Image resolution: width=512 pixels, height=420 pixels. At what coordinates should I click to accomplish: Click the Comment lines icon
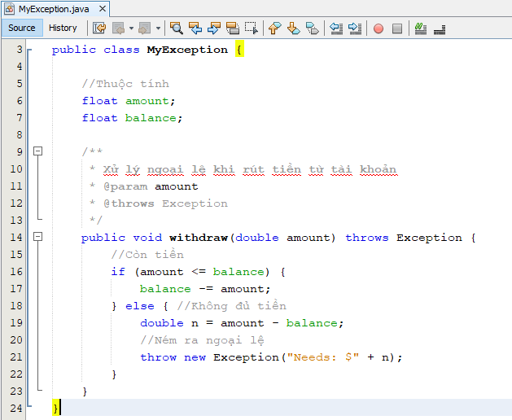click(x=421, y=28)
